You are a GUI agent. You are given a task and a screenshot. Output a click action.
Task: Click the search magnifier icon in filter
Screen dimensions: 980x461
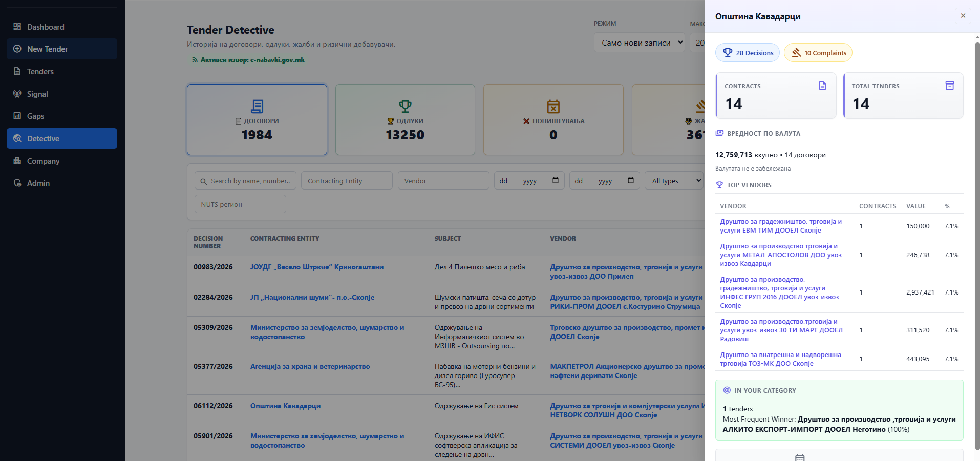(204, 181)
